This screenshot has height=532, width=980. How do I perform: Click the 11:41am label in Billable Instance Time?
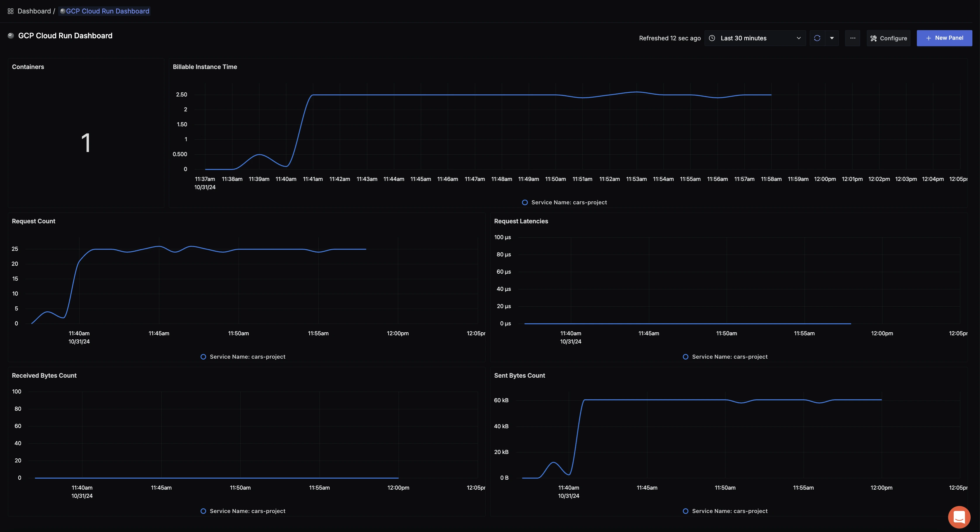pos(313,179)
